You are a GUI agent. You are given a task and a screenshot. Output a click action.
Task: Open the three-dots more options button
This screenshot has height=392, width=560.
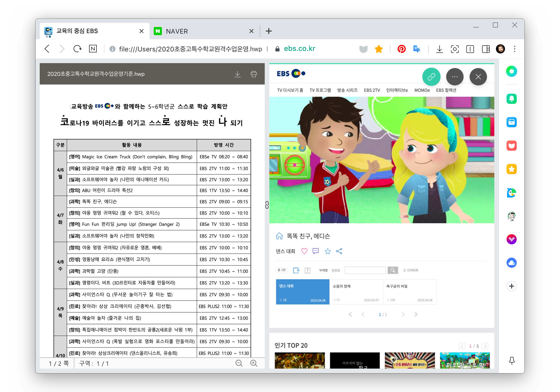(455, 77)
